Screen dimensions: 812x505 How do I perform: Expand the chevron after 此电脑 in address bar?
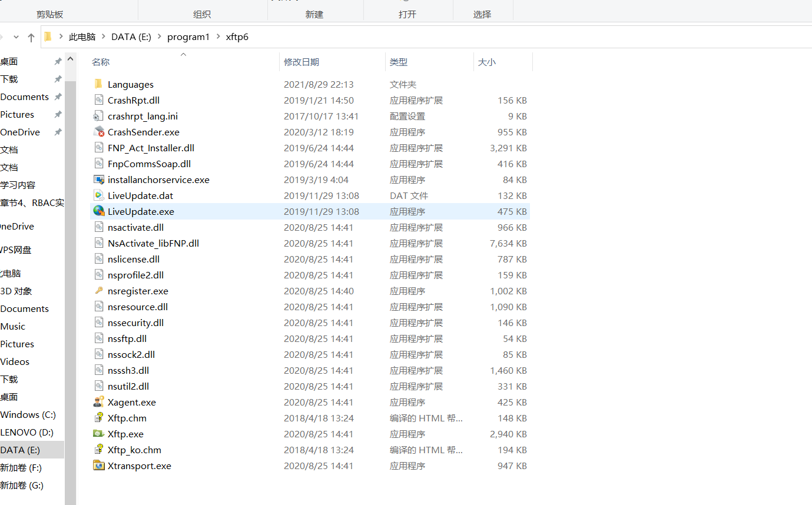coord(103,36)
